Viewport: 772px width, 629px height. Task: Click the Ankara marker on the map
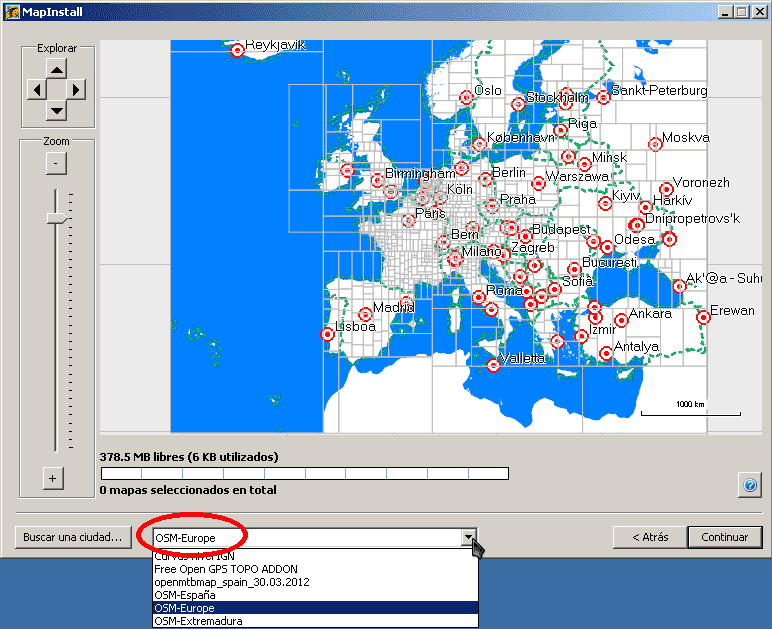coord(621,320)
